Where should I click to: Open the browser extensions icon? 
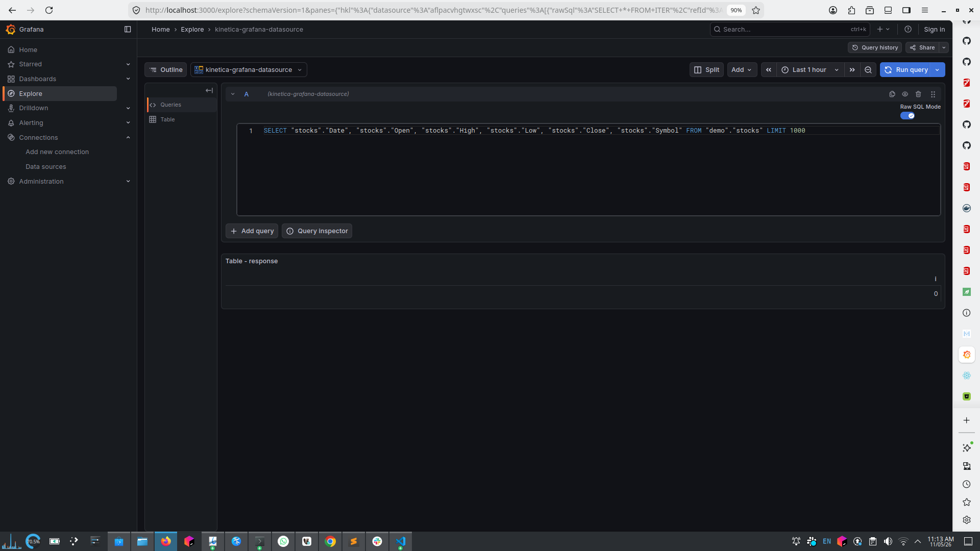[851, 10]
